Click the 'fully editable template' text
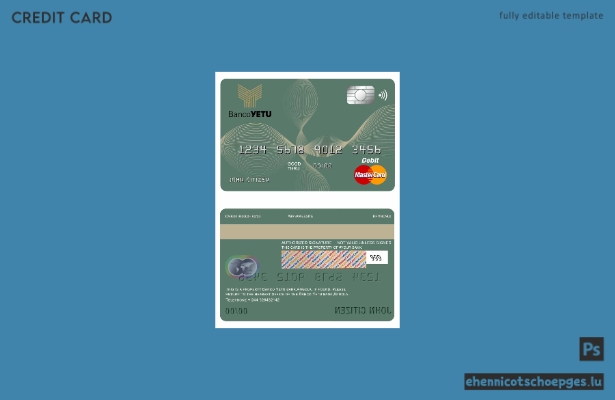Screen dimensions: 615x400 (551, 16)
